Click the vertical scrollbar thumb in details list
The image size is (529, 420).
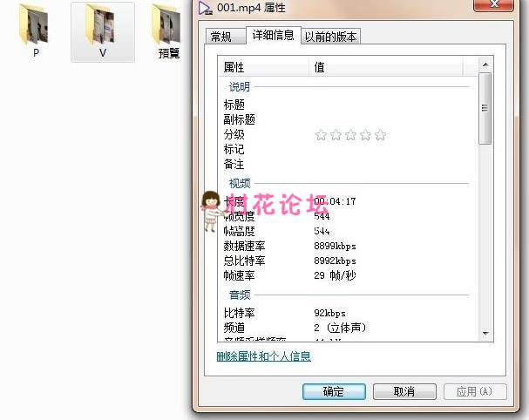click(x=486, y=109)
